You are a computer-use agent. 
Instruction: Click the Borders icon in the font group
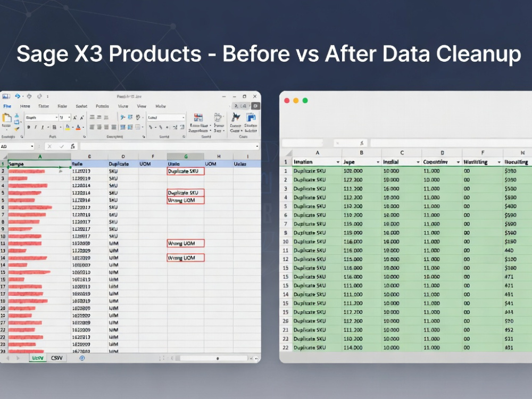point(54,127)
